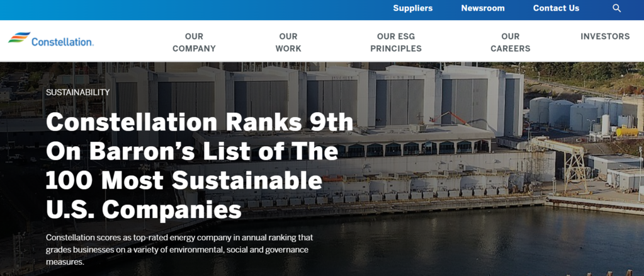Click the yellow tank in hero image

pos(626,131)
